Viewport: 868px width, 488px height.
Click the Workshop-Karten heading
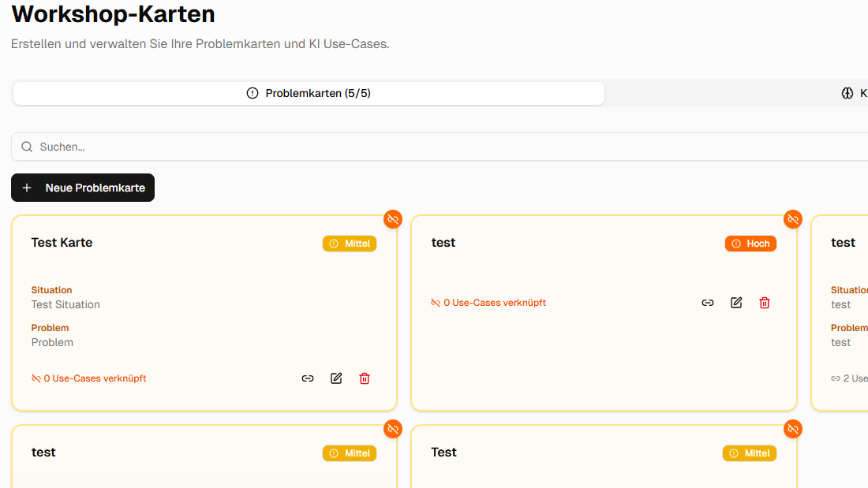tap(113, 14)
